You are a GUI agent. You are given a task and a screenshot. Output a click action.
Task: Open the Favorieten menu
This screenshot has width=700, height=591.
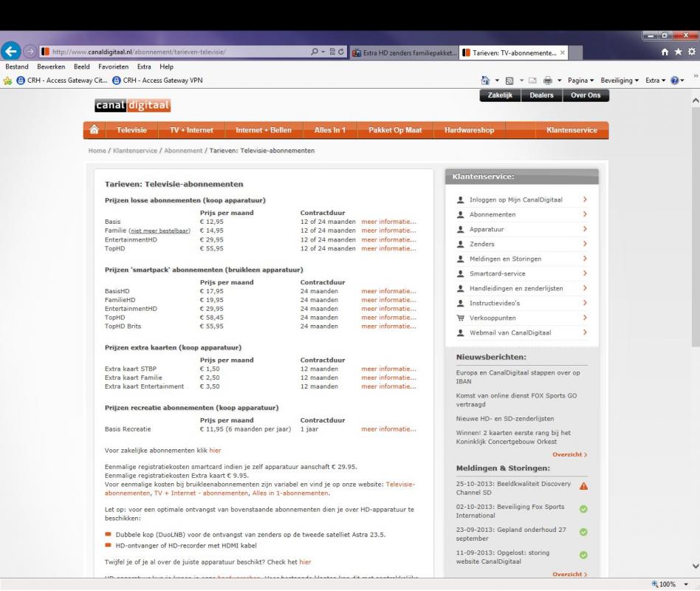(114, 66)
